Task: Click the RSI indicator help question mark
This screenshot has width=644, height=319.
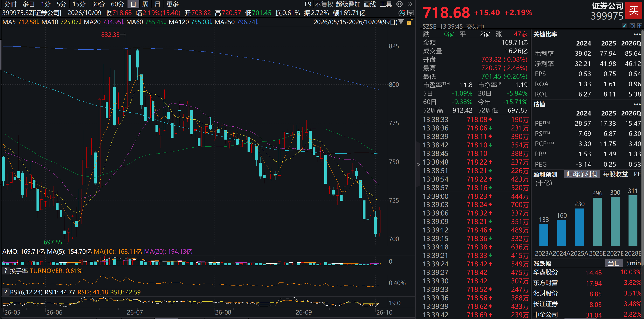Action: click(6, 292)
